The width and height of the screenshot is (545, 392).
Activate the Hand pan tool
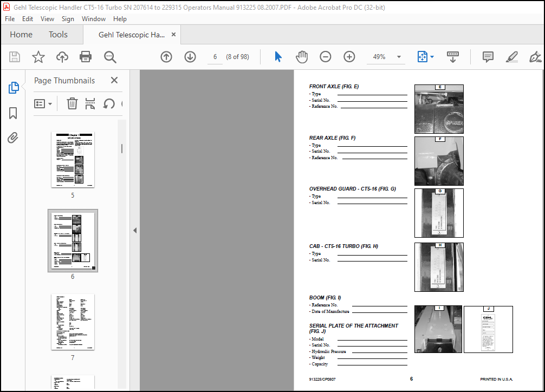(x=302, y=57)
